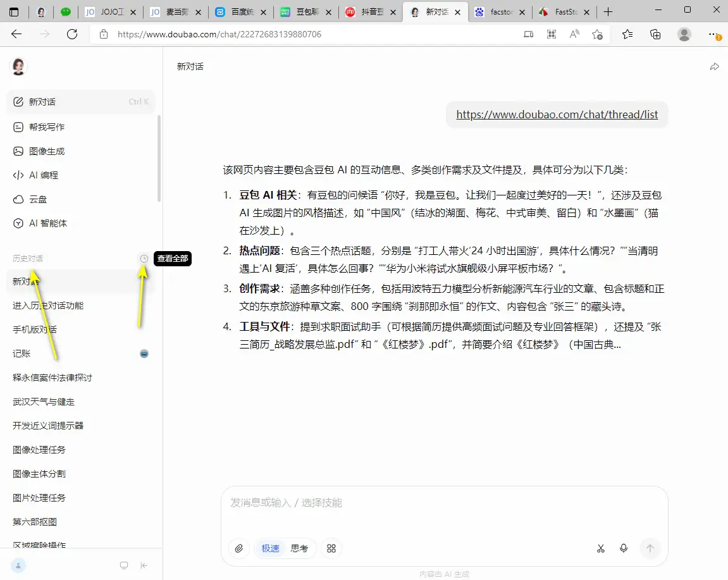
Task: Select 极速 fast mode
Action: (270, 548)
